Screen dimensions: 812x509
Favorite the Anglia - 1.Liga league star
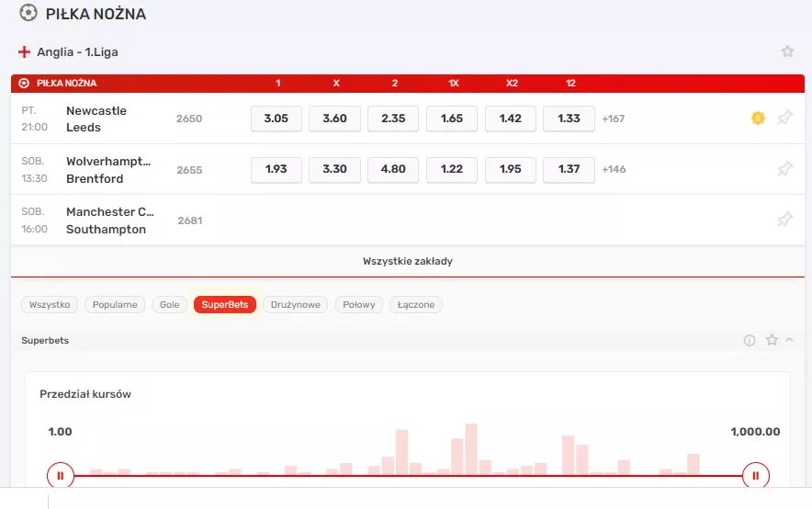click(787, 51)
